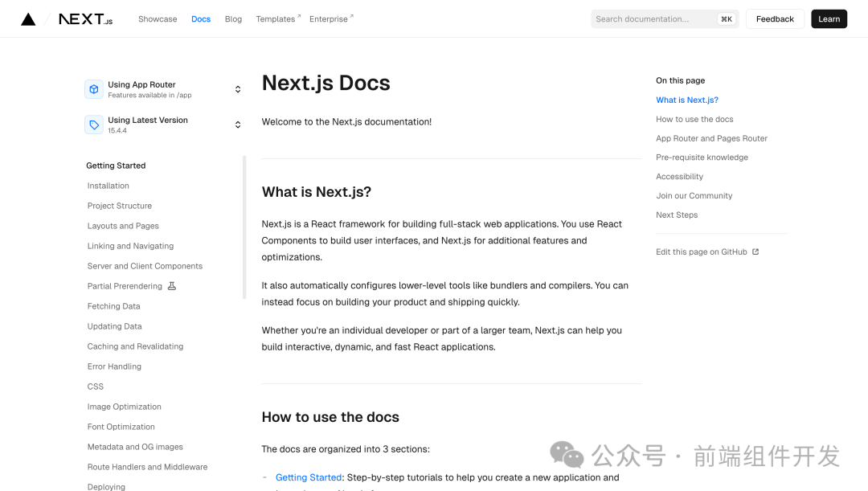Click the sidebar vertical scrollbar
Image resolution: width=868 pixels, height=491 pixels.
coord(244,227)
